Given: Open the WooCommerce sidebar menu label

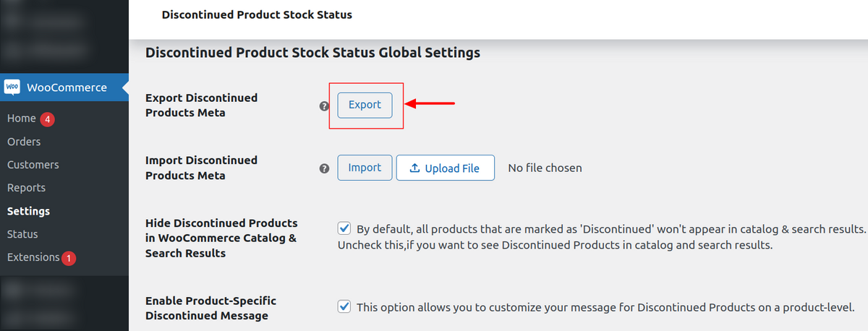Looking at the screenshot, I should point(67,87).
